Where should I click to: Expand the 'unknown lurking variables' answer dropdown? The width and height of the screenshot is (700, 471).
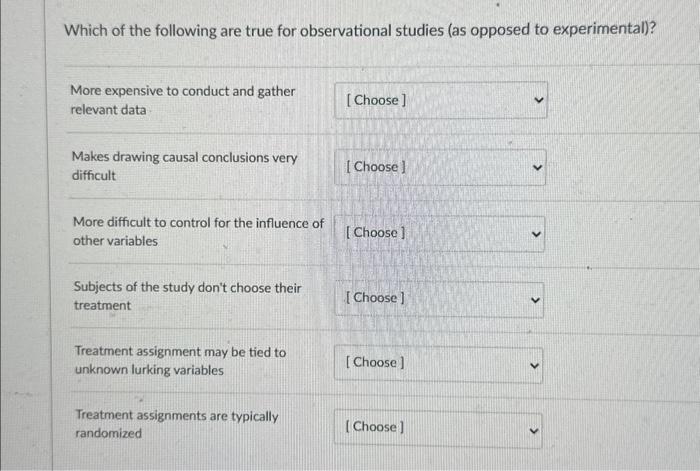click(438, 364)
